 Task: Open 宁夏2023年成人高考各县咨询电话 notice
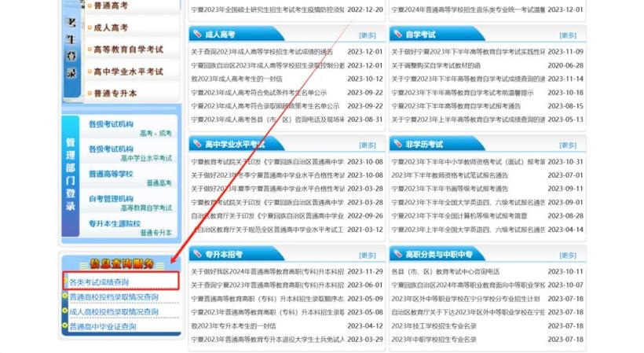point(268,120)
